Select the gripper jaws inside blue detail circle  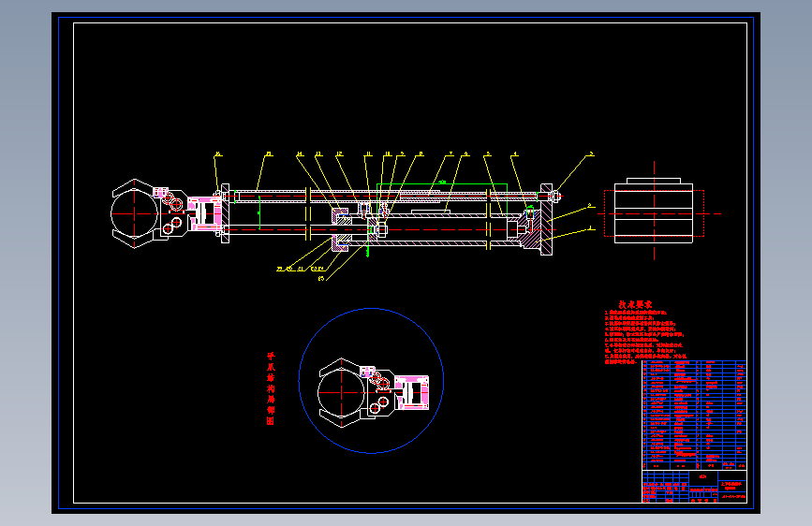pos(373,393)
